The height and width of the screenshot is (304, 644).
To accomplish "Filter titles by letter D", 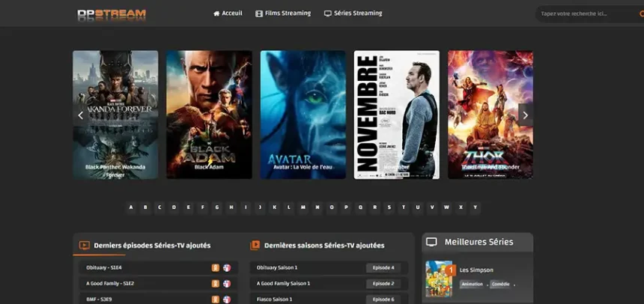I will [174, 207].
